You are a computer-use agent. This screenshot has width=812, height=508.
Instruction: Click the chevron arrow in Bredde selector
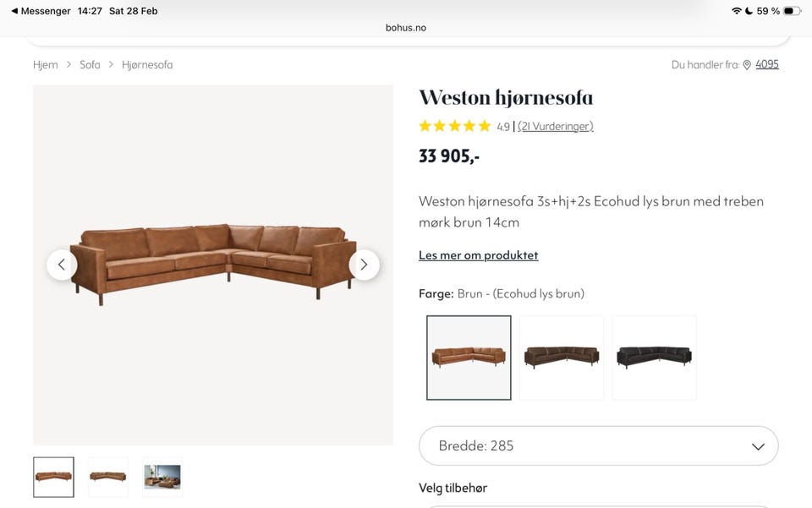point(758,446)
